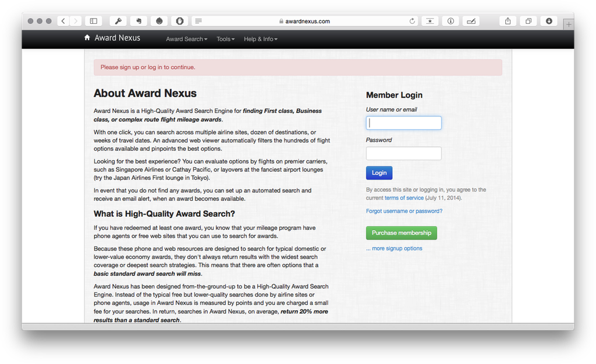The height and width of the screenshot is (364, 596).
Task: Click Forgot username or password link
Action: point(404,211)
